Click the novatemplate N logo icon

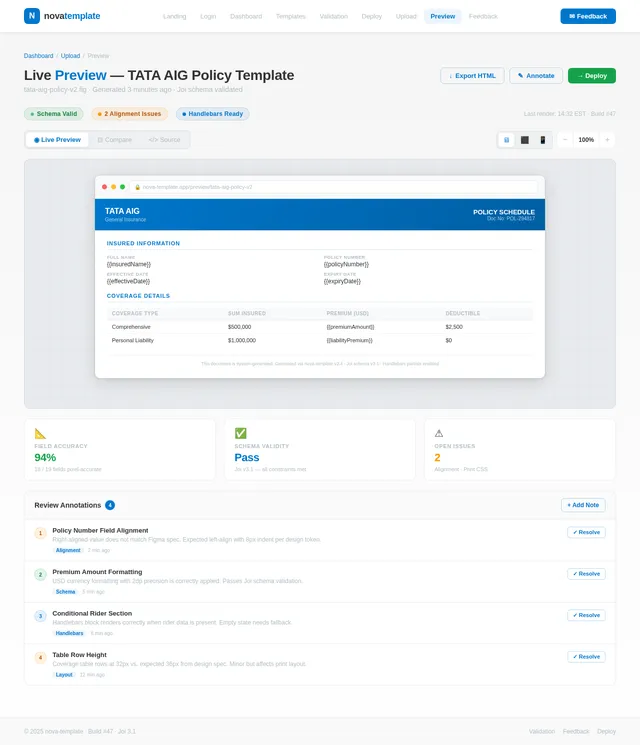(32, 16)
